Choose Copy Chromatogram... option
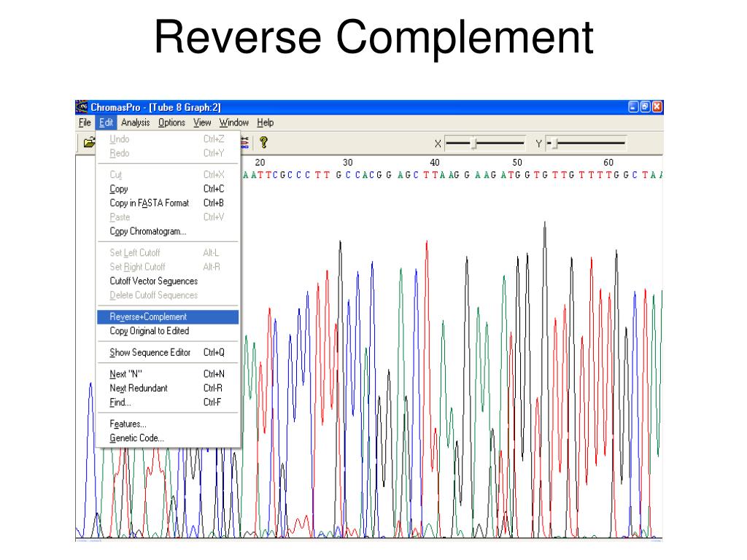This screenshot has height=560, width=747. pyautogui.click(x=168, y=231)
